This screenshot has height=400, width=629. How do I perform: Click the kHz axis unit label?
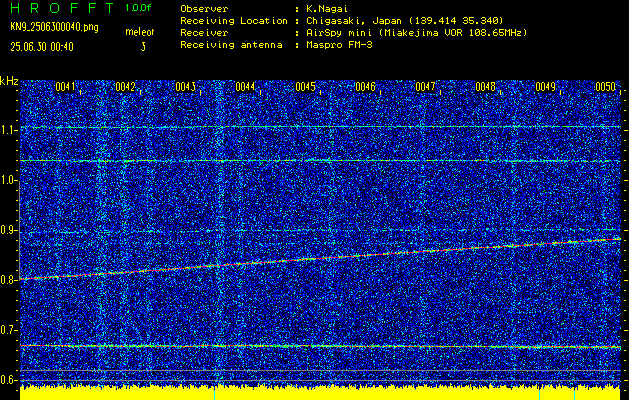[x=9, y=81]
